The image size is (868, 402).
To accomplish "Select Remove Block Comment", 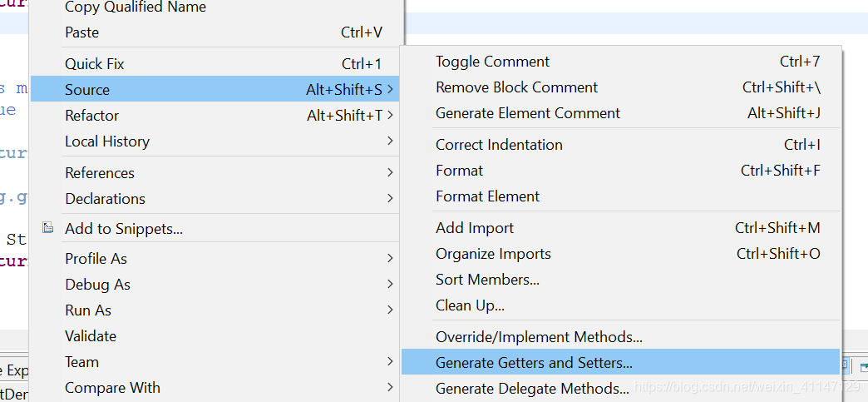I will pos(516,87).
